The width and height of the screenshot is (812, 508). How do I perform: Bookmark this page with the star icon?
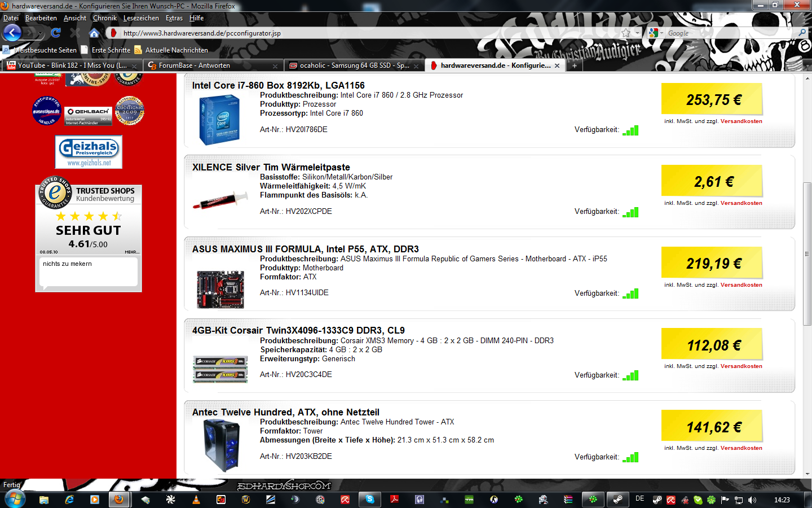pyautogui.click(x=626, y=33)
